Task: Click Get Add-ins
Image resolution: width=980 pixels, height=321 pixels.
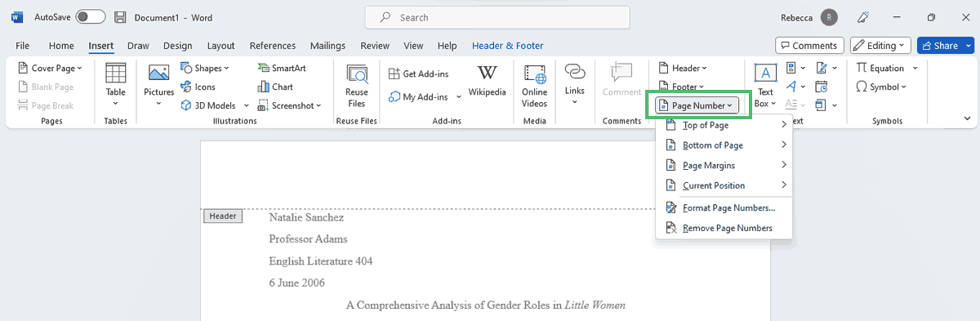Action: pos(418,74)
